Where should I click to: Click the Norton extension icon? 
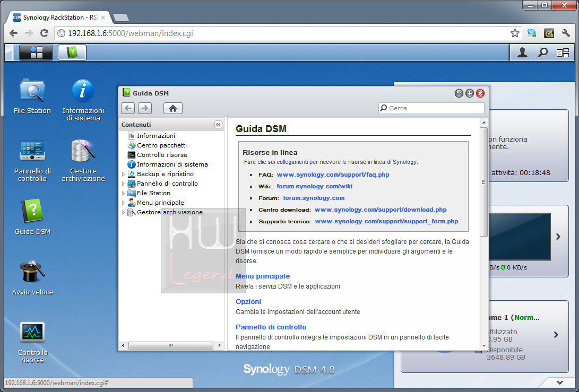pos(549,33)
